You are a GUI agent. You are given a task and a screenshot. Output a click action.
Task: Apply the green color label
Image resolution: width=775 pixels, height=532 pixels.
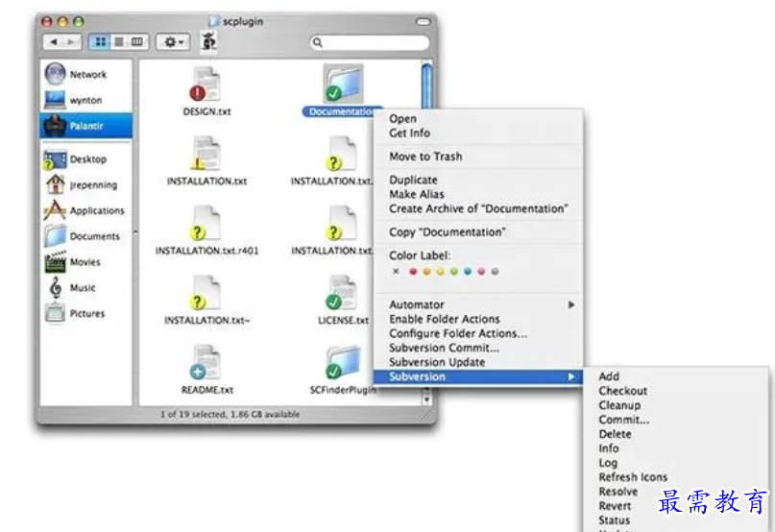(453, 272)
